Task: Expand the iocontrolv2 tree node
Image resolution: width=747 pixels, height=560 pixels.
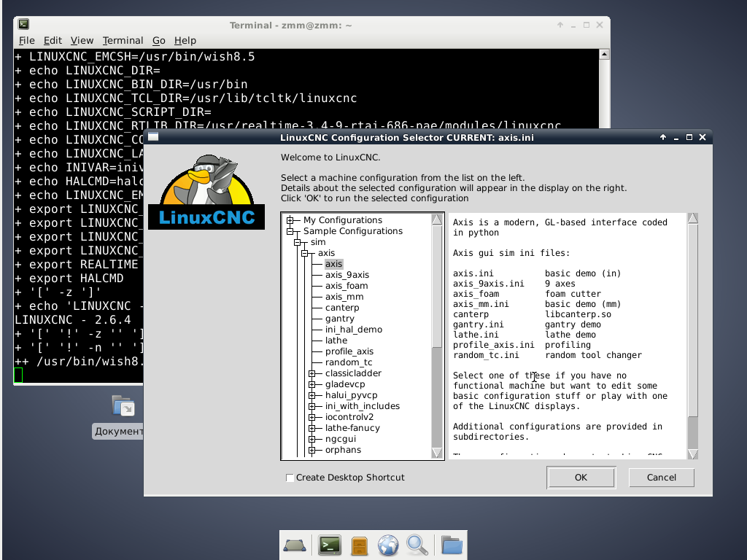Action: (x=312, y=417)
